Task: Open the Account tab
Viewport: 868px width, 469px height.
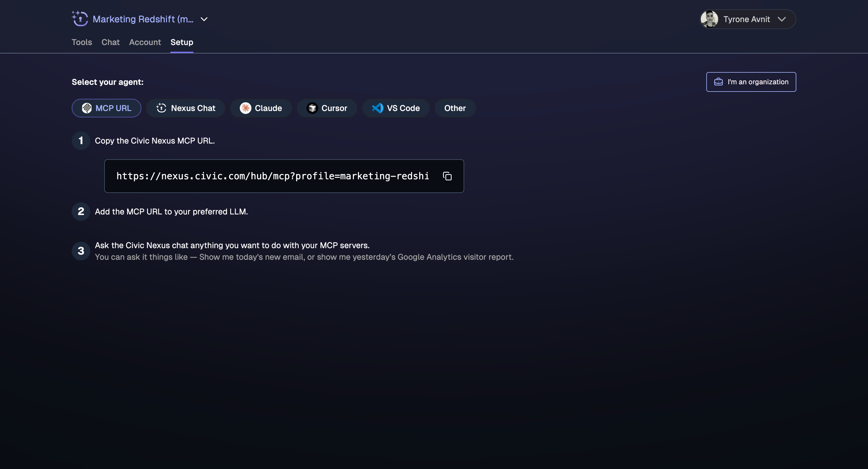Action: click(145, 42)
